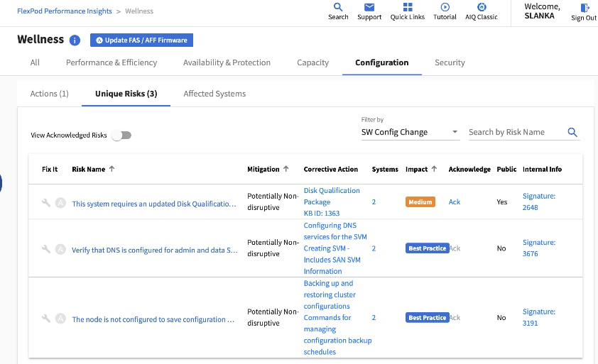Viewport: 598px width, 364px height.
Task: Click the Ansible icon in Disk Qualification row
Action: click(60, 203)
